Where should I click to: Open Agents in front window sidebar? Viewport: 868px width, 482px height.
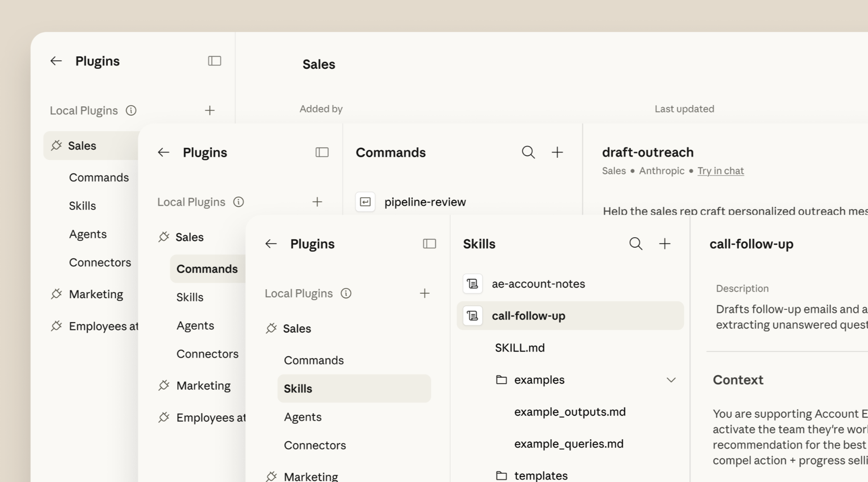pos(303,417)
